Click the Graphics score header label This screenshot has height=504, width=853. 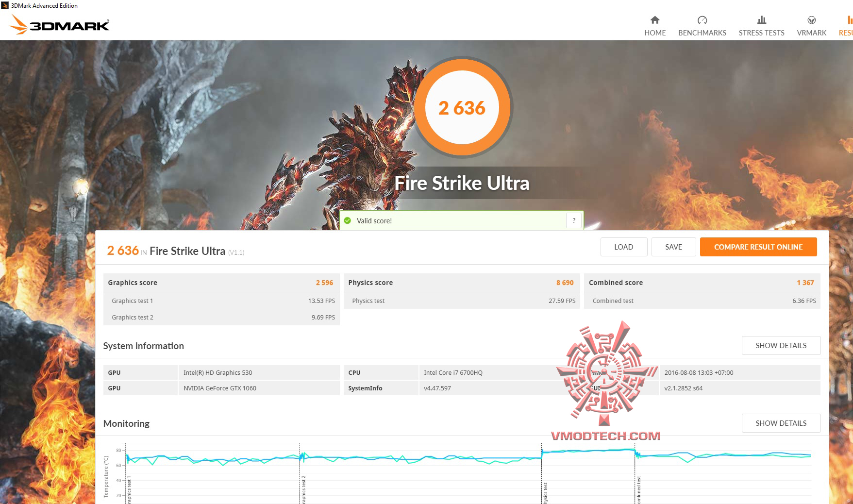point(133,283)
